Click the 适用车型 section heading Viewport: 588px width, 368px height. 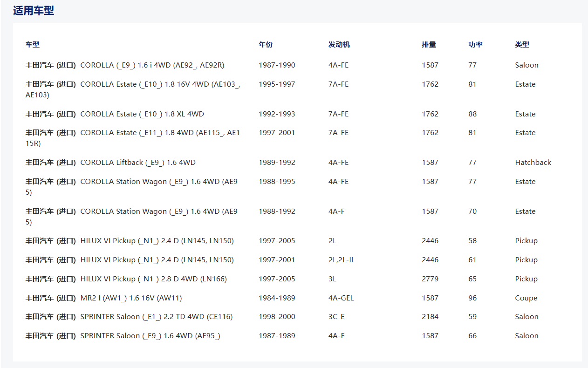34,11
